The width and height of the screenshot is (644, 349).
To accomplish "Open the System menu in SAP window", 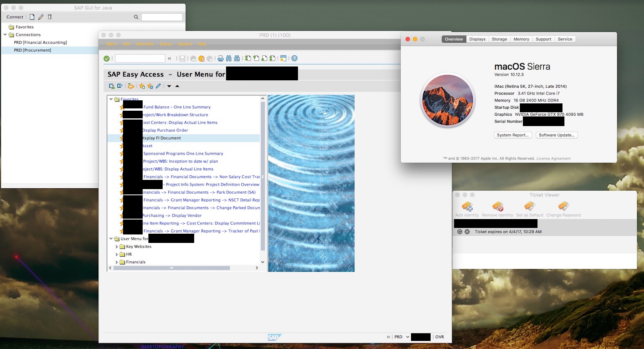I will click(x=185, y=44).
